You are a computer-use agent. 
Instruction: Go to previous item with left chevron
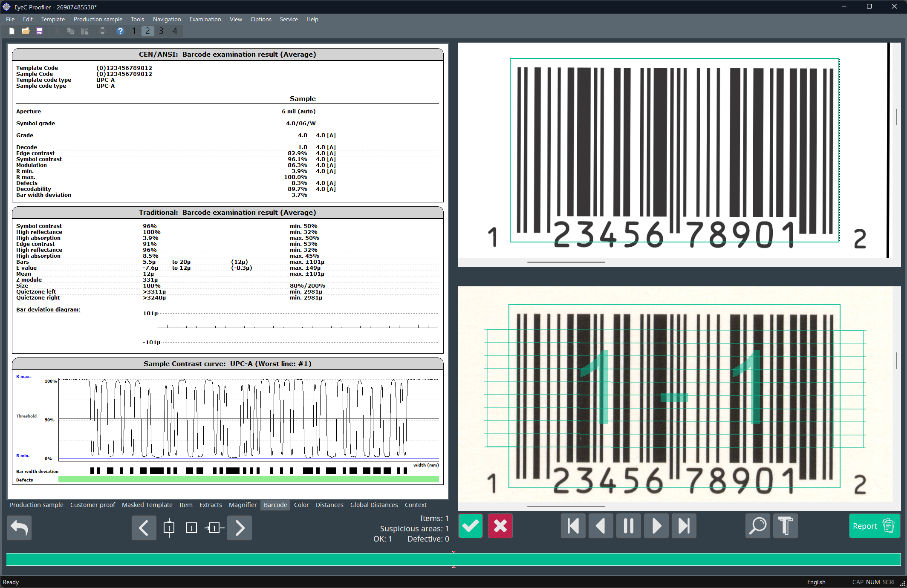[x=144, y=528]
